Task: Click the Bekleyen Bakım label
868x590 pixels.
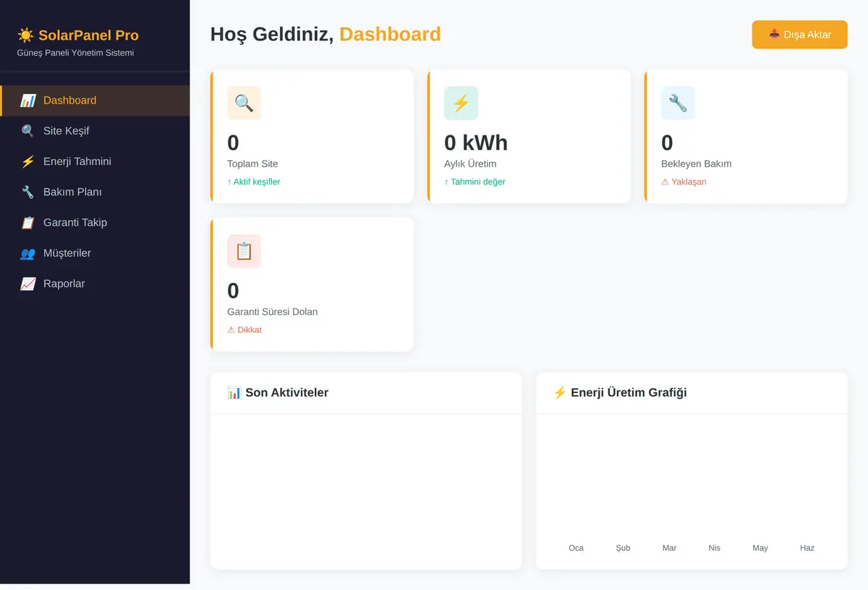Action: (x=696, y=164)
